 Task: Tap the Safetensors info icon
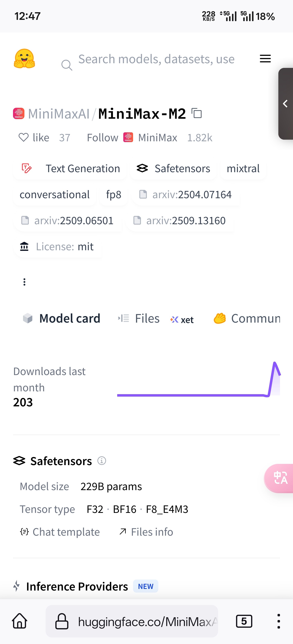tap(102, 460)
